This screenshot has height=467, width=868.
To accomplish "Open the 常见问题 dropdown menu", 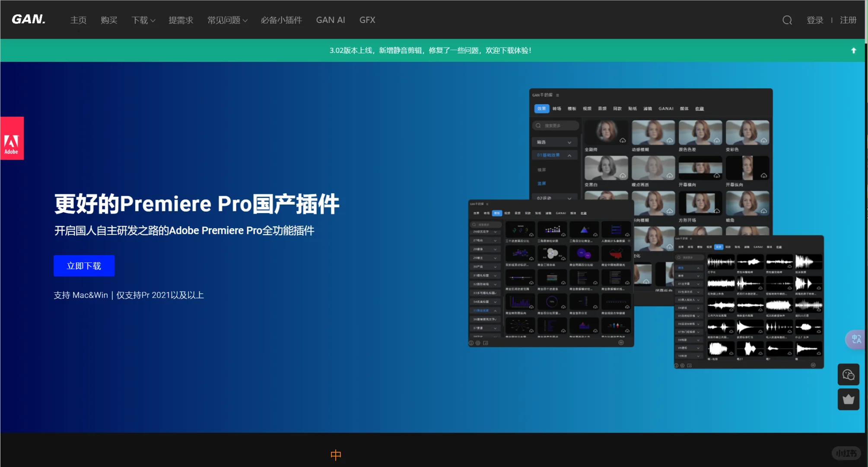I will (x=227, y=20).
